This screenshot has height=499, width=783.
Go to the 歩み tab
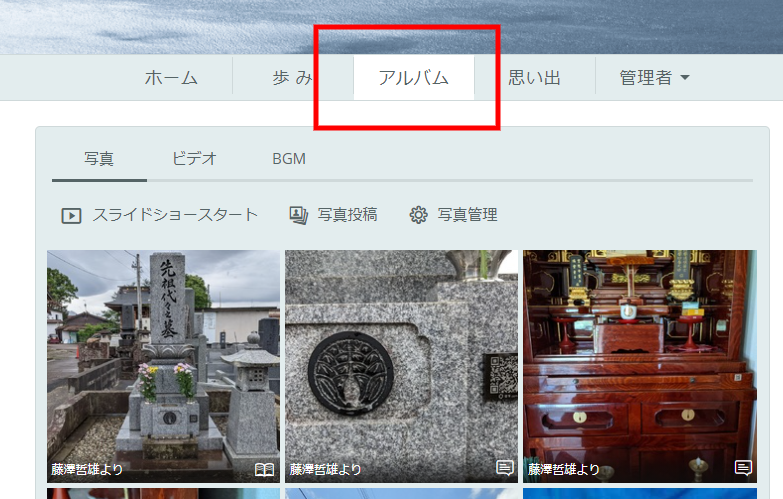pyautogui.click(x=293, y=78)
